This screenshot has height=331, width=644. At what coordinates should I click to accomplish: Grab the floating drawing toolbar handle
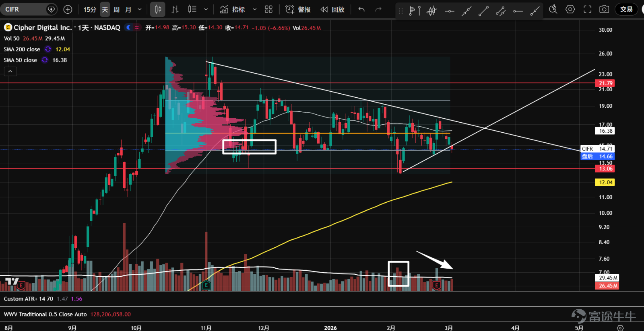tap(400, 11)
